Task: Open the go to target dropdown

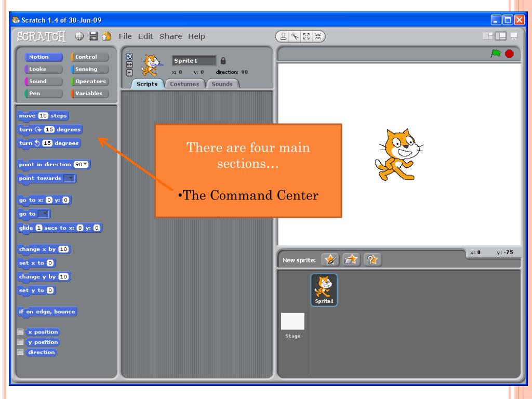Action: (x=44, y=214)
